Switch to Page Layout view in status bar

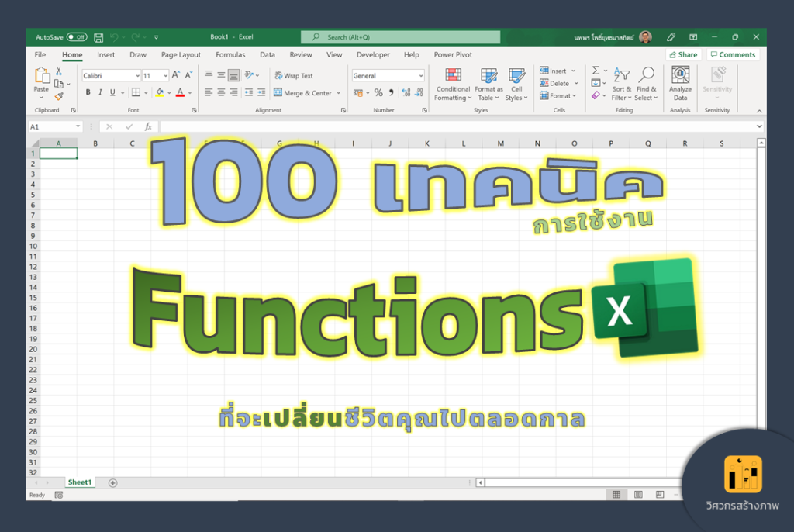coord(639,495)
